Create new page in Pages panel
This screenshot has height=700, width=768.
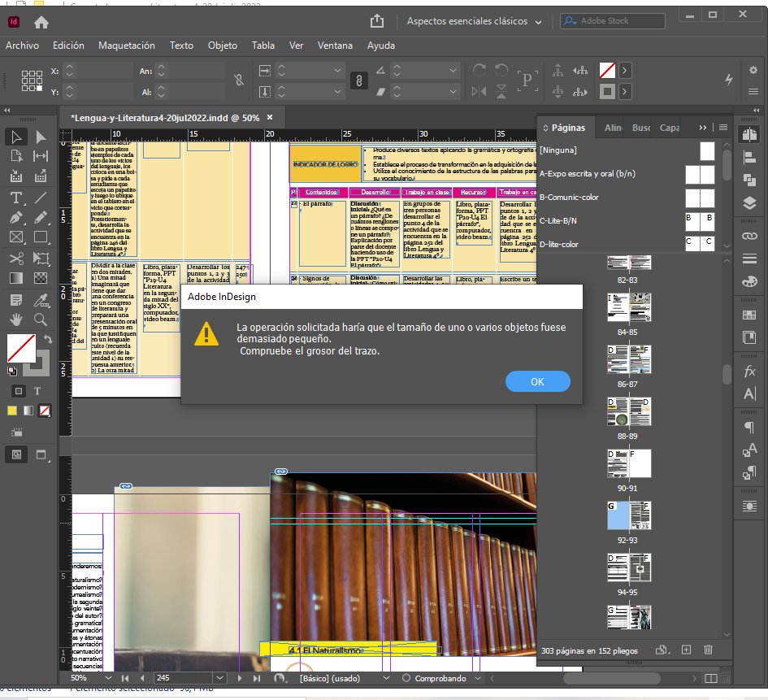tap(685, 650)
